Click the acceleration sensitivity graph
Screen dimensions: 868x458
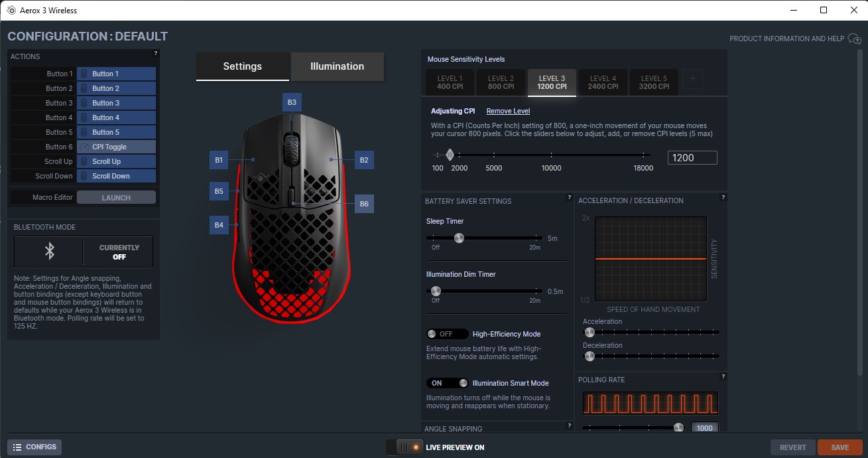651,259
